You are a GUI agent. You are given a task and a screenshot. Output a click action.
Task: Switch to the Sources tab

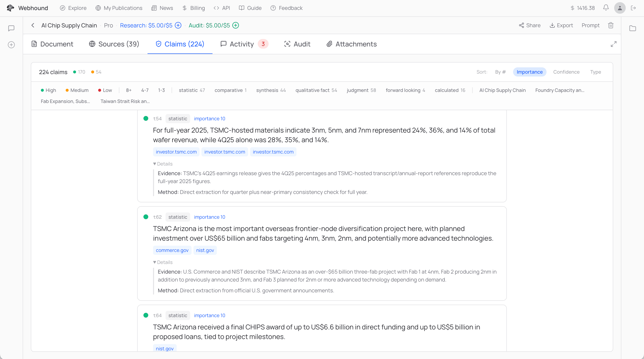[x=114, y=44]
